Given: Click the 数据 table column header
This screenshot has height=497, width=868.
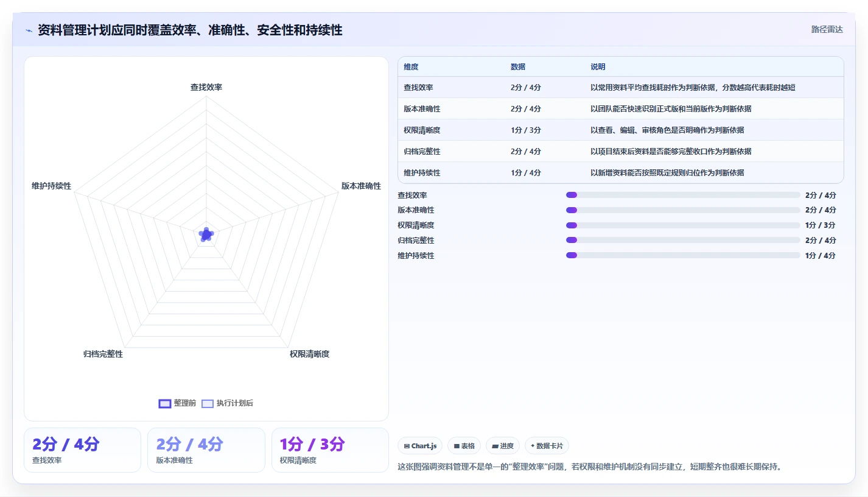Looking at the screenshot, I should (518, 67).
